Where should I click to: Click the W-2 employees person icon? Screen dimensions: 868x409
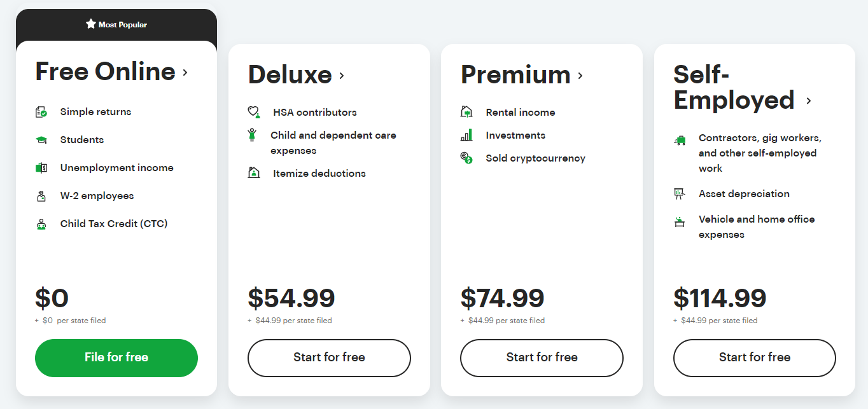41,195
